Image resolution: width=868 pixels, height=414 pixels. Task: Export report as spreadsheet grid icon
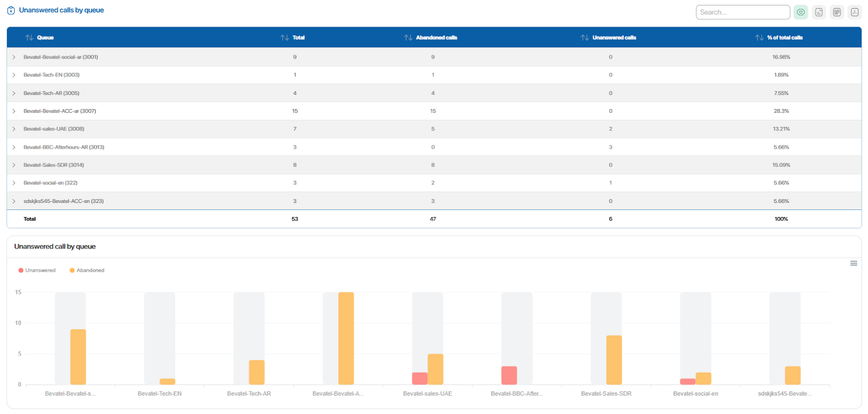(837, 12)
